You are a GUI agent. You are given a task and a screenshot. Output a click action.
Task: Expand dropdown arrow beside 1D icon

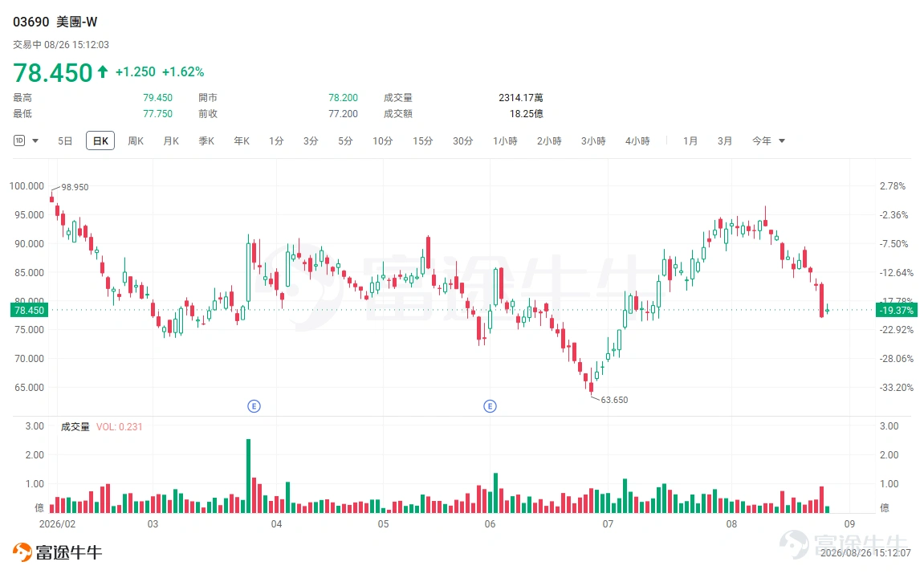pos(35,140)
